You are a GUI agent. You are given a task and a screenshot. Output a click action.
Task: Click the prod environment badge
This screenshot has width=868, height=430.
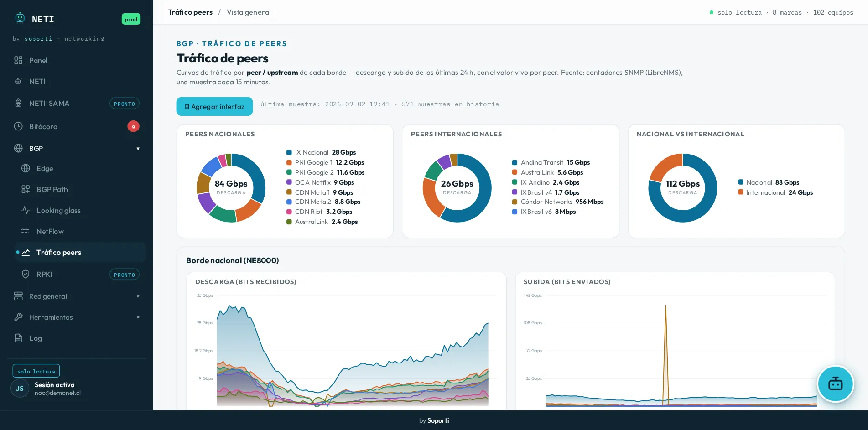pyautogui.click(x=131, y=19)
